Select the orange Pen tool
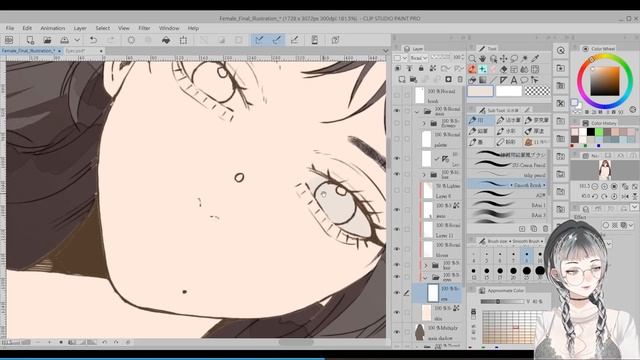Viewport: 640px width, 360px height. pyautogui.click(x=472, y=69)
